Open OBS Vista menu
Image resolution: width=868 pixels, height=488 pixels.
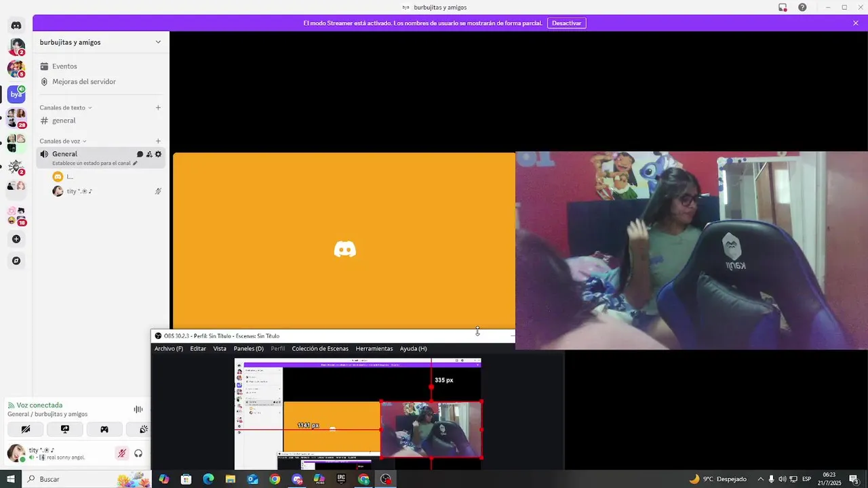coord(220,348)
